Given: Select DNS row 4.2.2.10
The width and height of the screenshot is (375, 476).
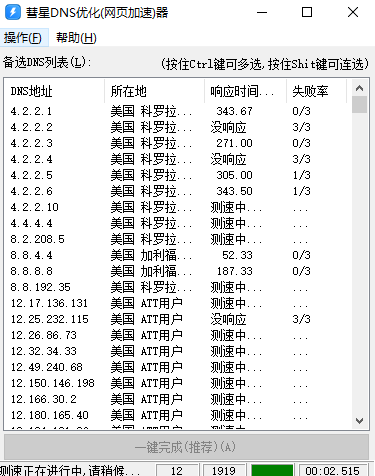Looking at the screenshot, I should 177,207.
